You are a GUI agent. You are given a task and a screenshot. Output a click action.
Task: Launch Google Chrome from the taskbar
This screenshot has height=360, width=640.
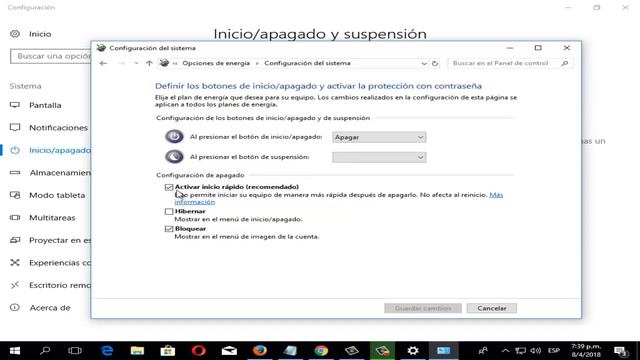[321, 351]
